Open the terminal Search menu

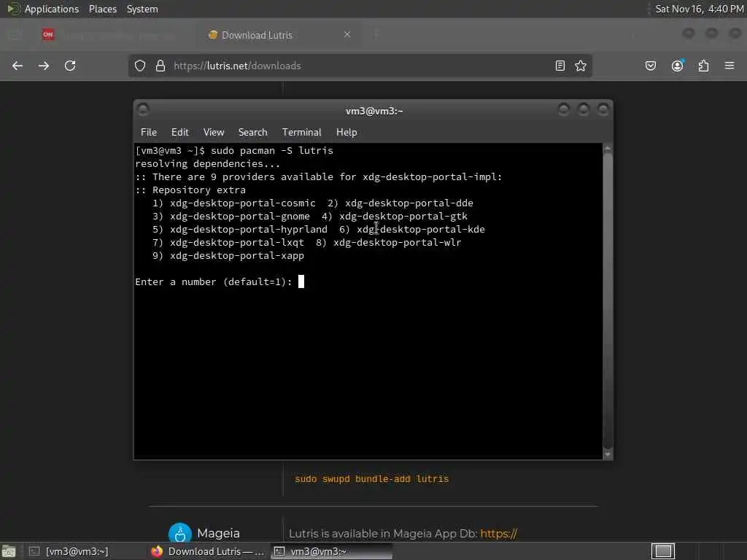pos(252,133)
